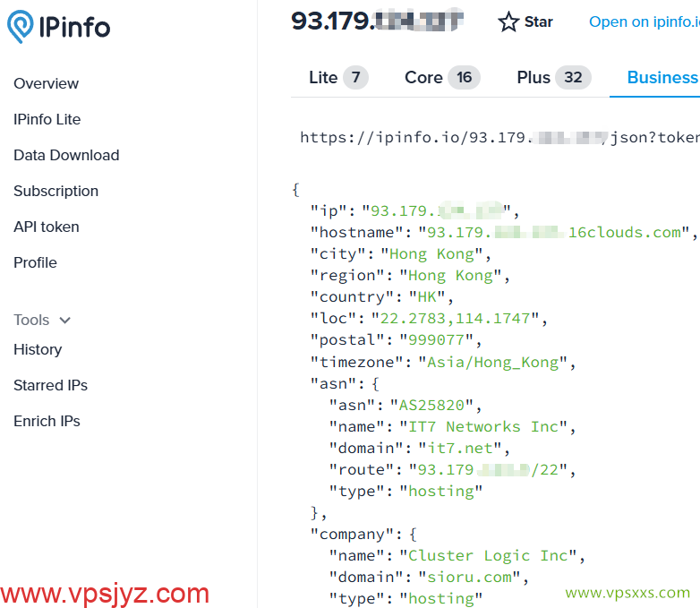Click the API request URL field

coord(498,138)
